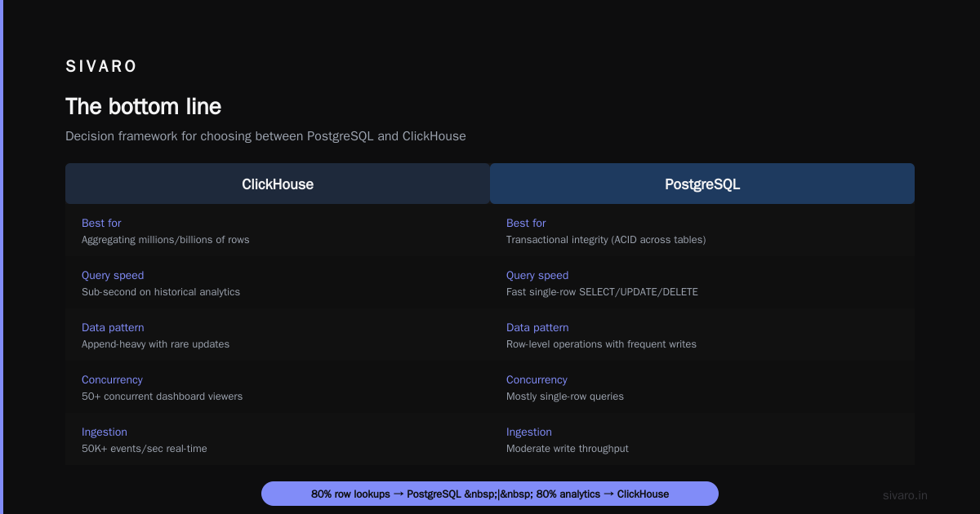Click "Moderate write throughput" text

[568, 449]
